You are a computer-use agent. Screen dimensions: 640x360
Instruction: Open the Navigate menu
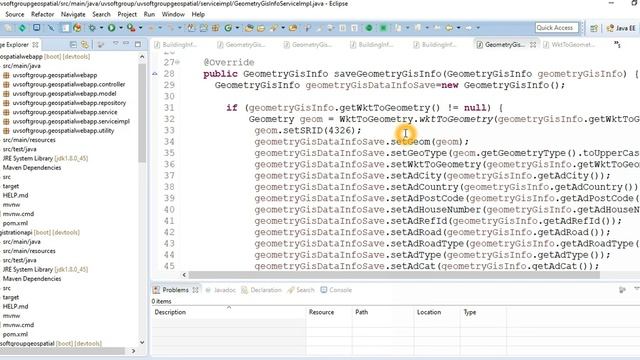(x=73, y=14)
